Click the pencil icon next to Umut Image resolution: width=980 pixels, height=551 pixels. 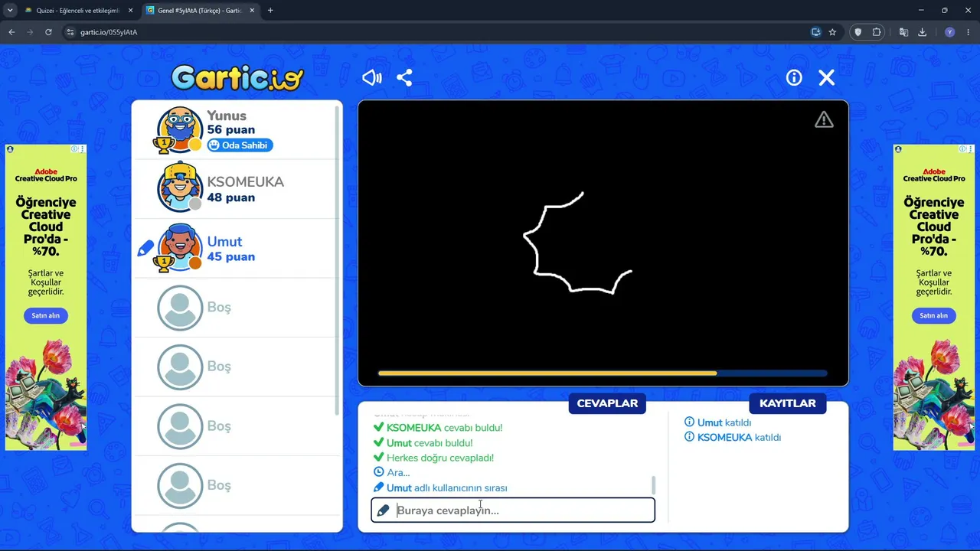(145, 248)
